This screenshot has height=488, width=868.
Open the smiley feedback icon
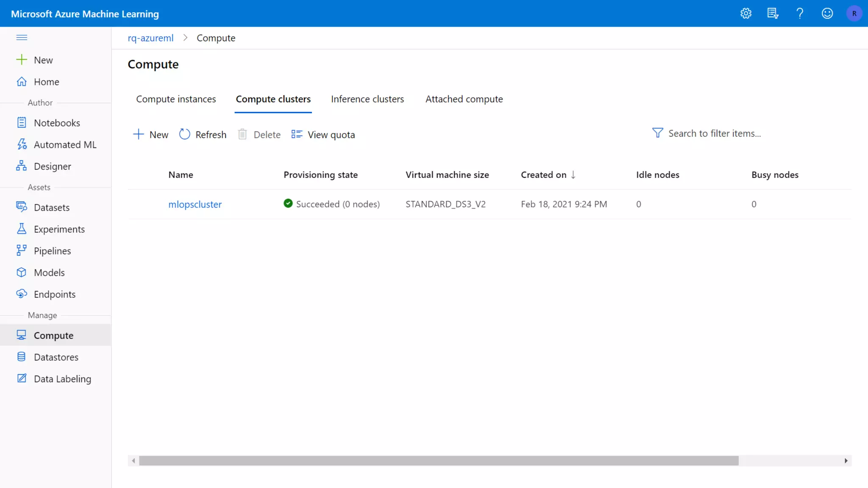pos(827,14)
